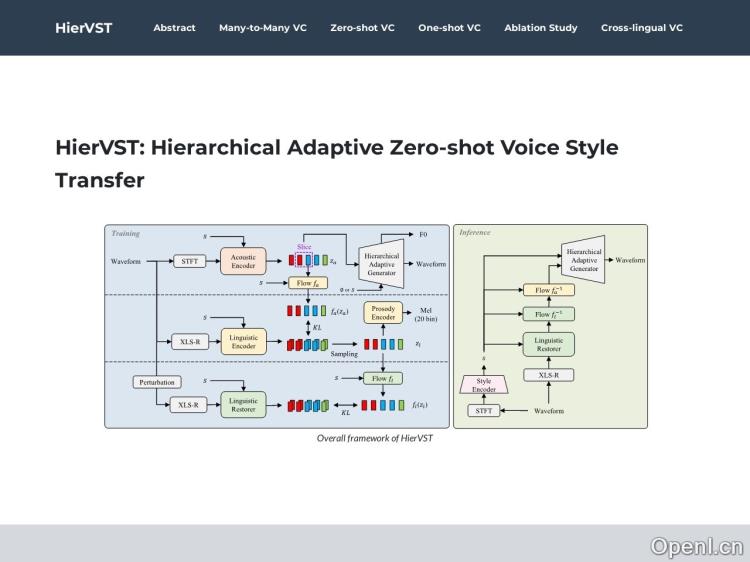Image resolution: width=750 pixels, height=562 pixels.
Task: Jump to the Zero-shot VC section
Action: (x=362, y=28)
